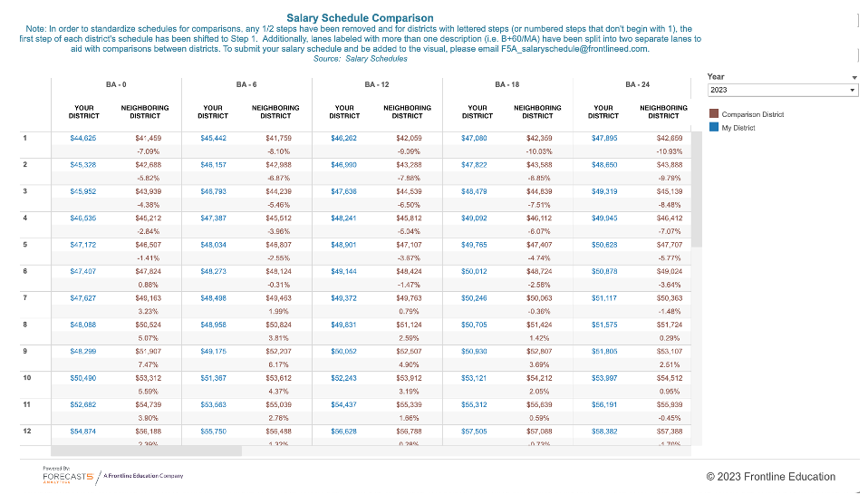Click the BA - 24 column header
868x495 pixels.
pos(637,84)
